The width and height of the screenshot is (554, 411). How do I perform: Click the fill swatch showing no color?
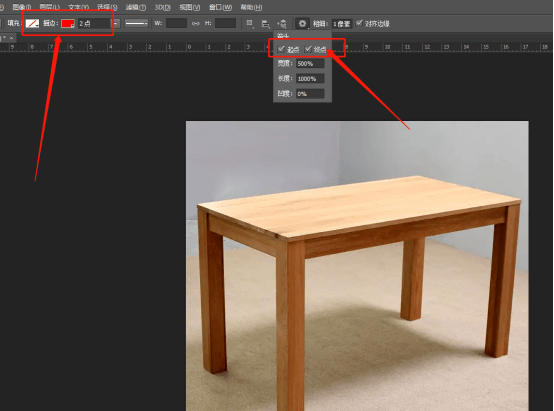click(x=33, y=24)
